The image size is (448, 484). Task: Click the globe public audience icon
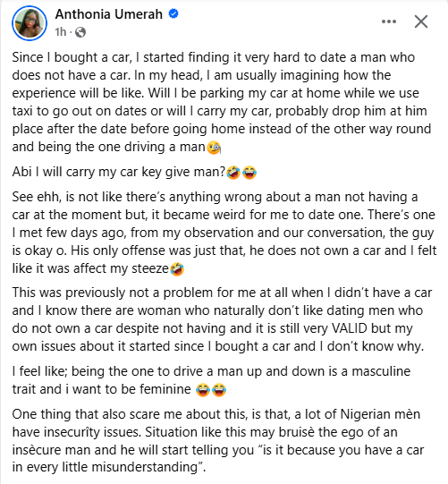[80, 32]
